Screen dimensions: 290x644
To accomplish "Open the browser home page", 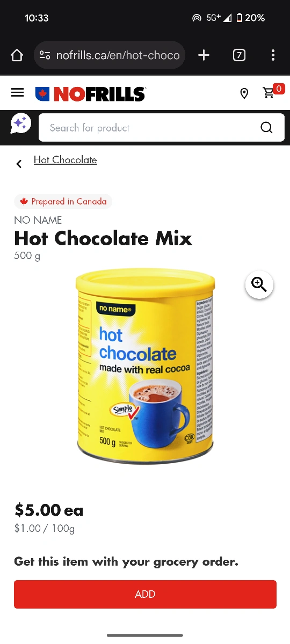I will coord(17,55).
